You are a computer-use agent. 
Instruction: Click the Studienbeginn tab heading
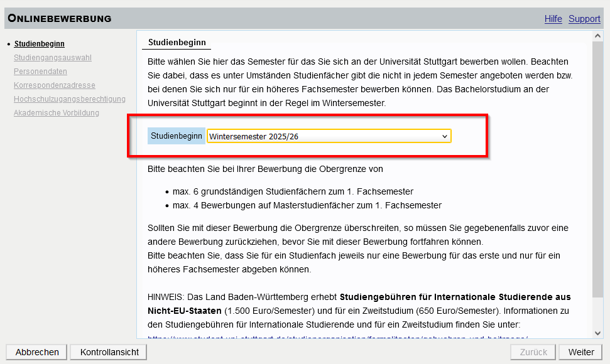pos(177,42)
